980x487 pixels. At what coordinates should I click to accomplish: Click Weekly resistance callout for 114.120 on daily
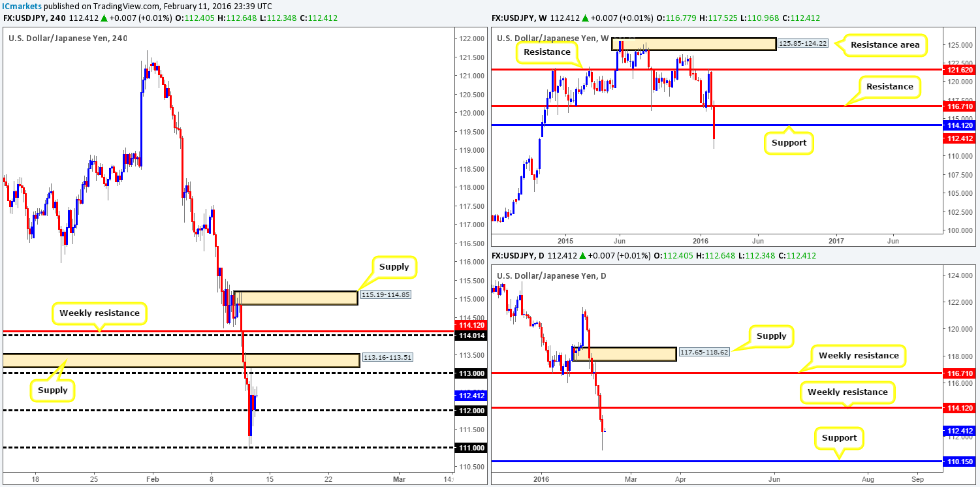(x=847, y=392)
